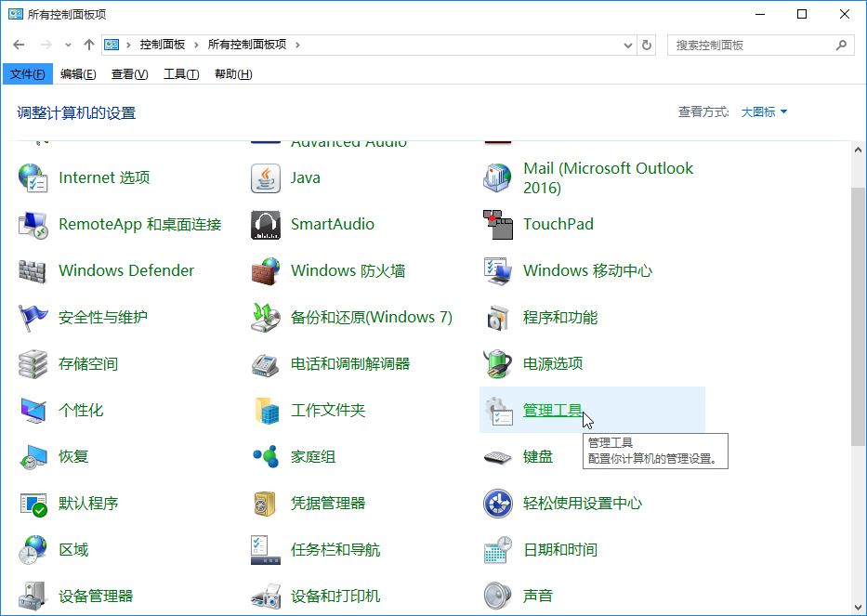Open the Internet 选项 globe icon
This screenshot has width=867, height=616.
pos(33,178)
